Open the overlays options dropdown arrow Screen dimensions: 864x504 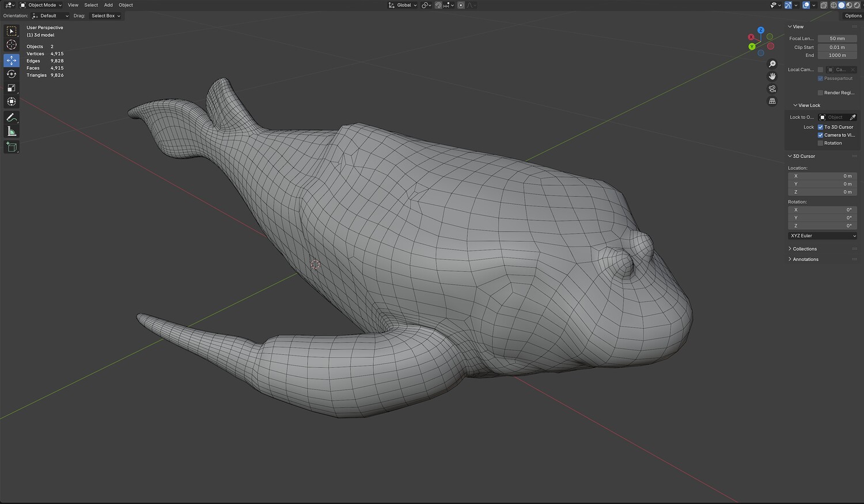(x=814, y=5)
